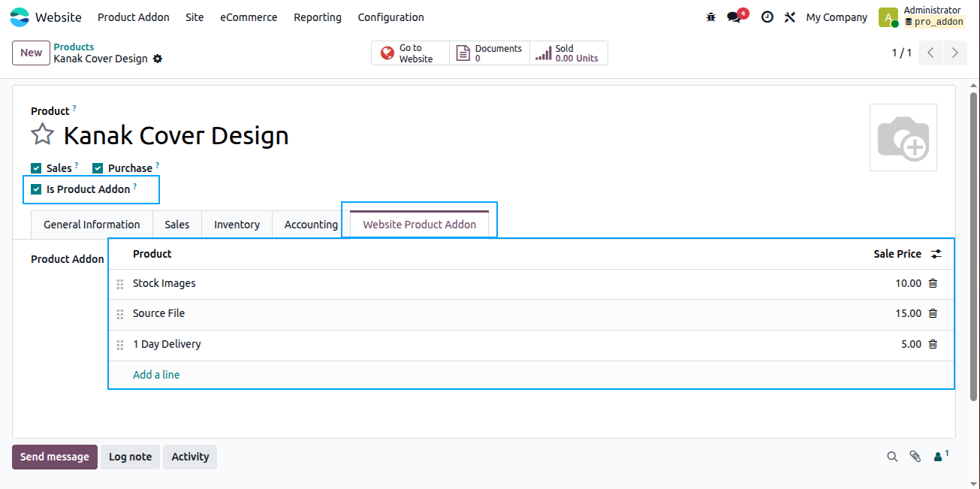The image size is (980, 489).
Task: Click the Send message button
Action: [55, 457]
